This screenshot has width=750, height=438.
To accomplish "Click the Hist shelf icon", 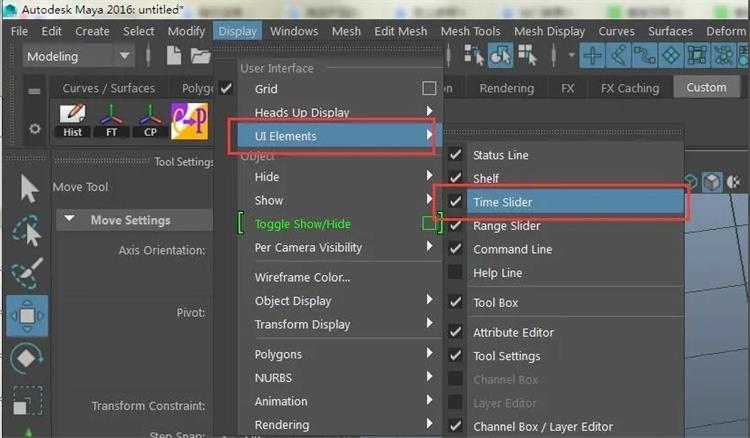I will point(73,121).
